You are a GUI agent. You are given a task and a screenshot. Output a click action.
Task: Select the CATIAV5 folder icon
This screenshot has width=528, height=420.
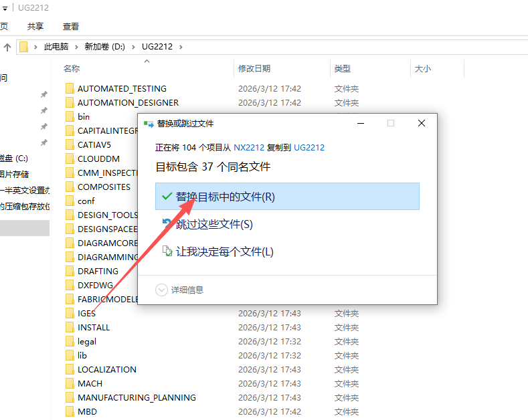coord(70,144)
